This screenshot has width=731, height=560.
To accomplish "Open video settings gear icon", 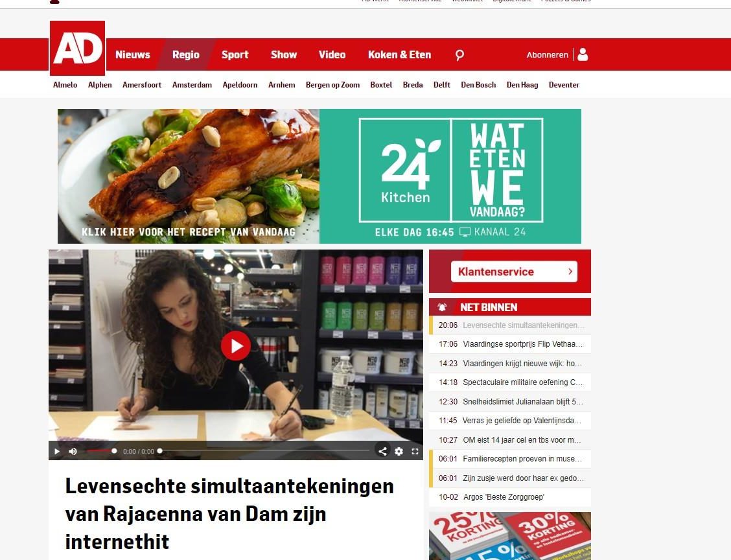I will click(x=399, y=451).
